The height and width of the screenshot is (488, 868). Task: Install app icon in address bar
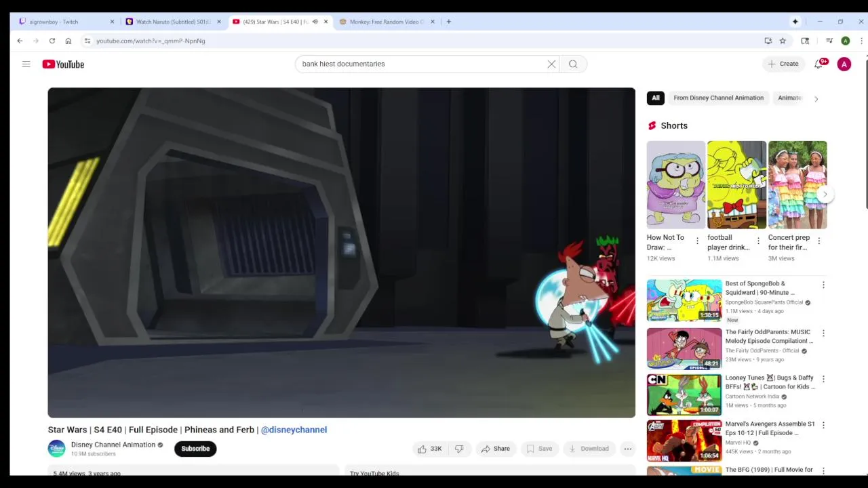tap(768, 41)
